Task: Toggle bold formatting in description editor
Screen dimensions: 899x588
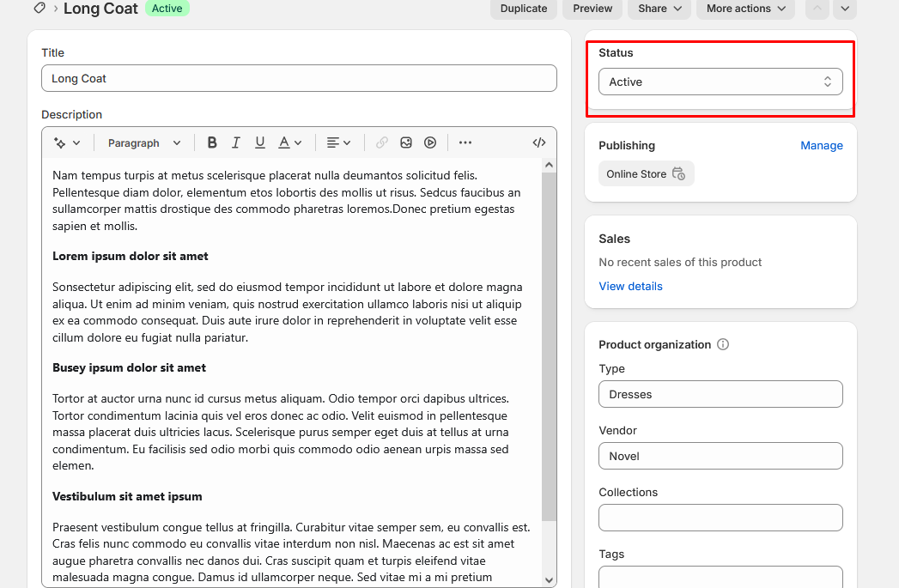Action: [x=211, y=142]
